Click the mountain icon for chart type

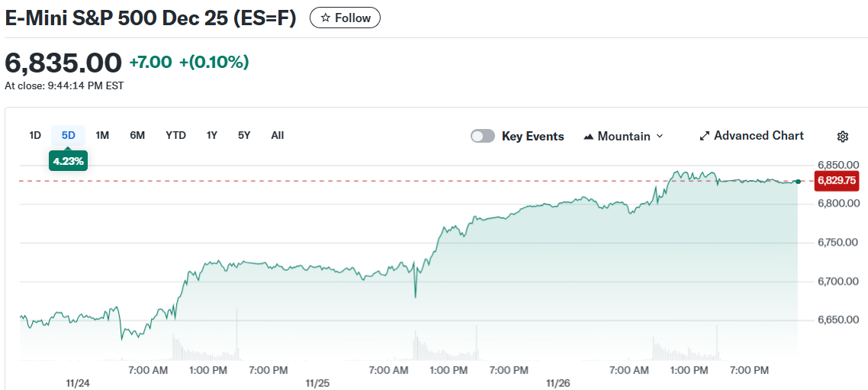click(x=589, y=137)
